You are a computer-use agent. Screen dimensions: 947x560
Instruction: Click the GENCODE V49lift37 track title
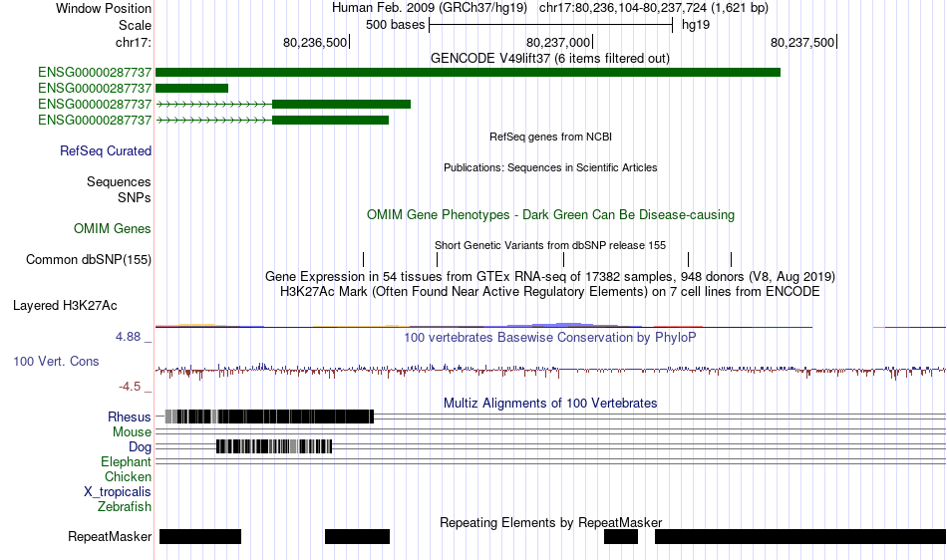tap(550, 59)
